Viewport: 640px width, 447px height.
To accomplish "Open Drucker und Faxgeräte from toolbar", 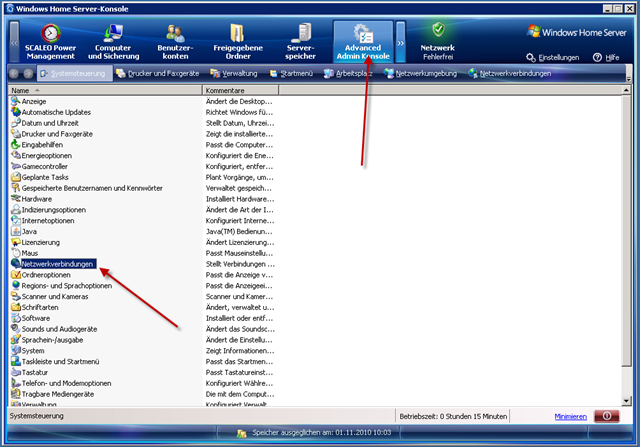I will tap(158, 73).
